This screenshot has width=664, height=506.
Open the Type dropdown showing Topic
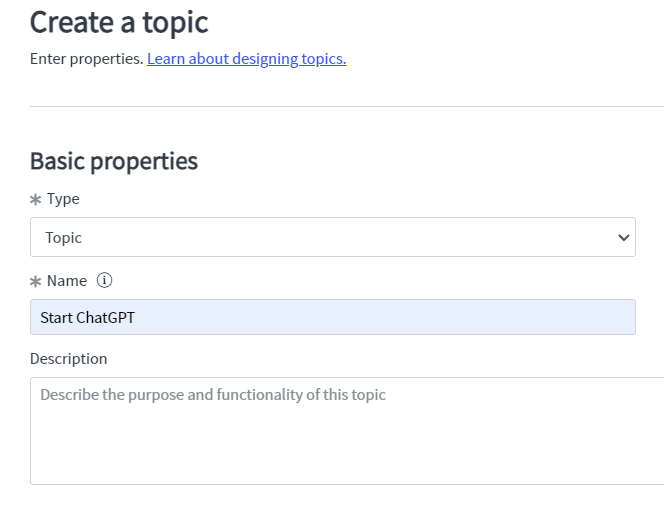[333, 237]
